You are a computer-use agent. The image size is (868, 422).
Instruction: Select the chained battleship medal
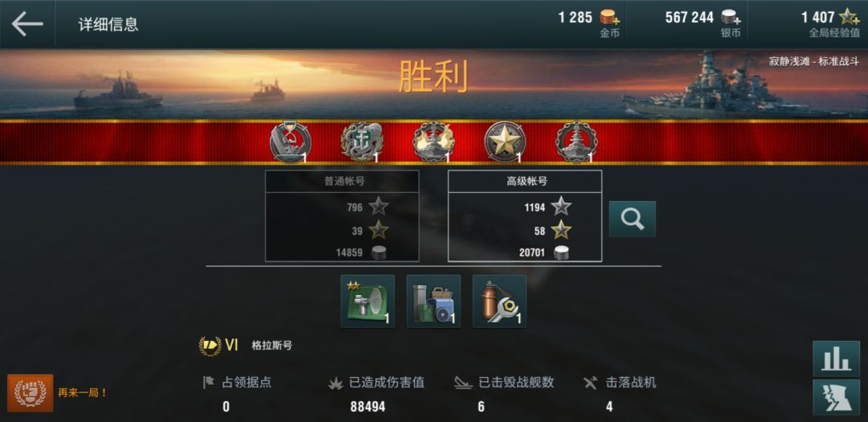[577, 142]
